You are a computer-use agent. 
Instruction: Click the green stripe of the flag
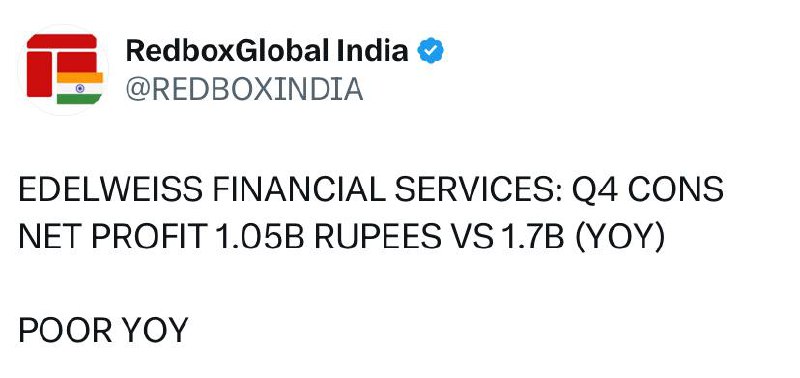pos(80,99)
